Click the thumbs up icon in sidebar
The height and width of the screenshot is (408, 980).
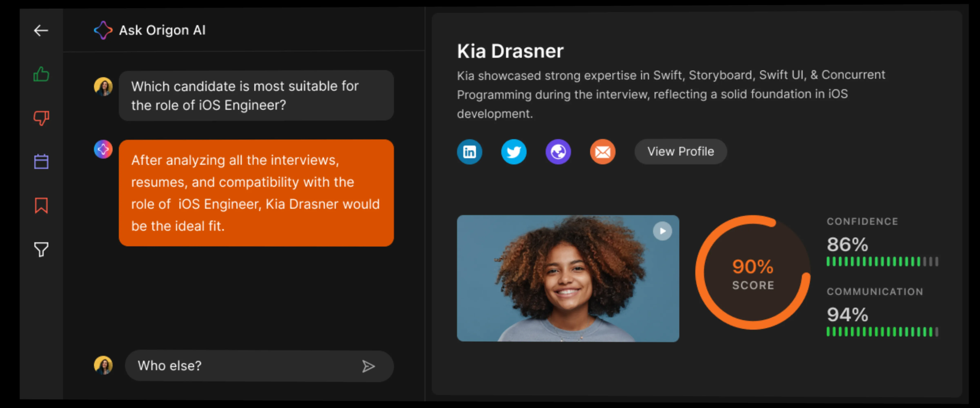(x=41, y=74)
